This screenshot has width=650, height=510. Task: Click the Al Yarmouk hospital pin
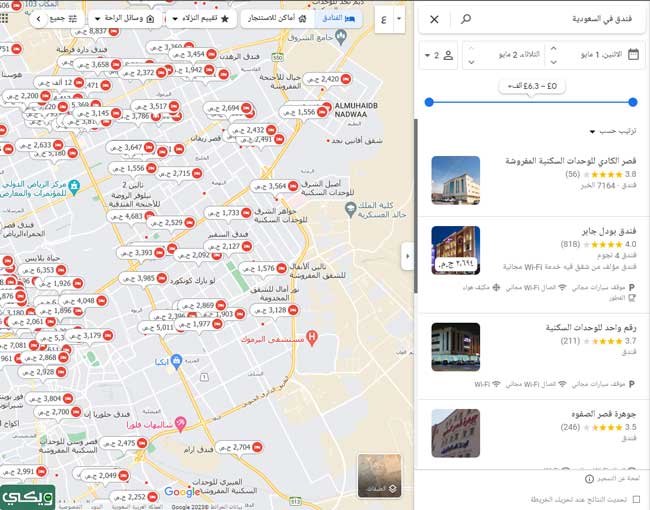click(312, 338)
